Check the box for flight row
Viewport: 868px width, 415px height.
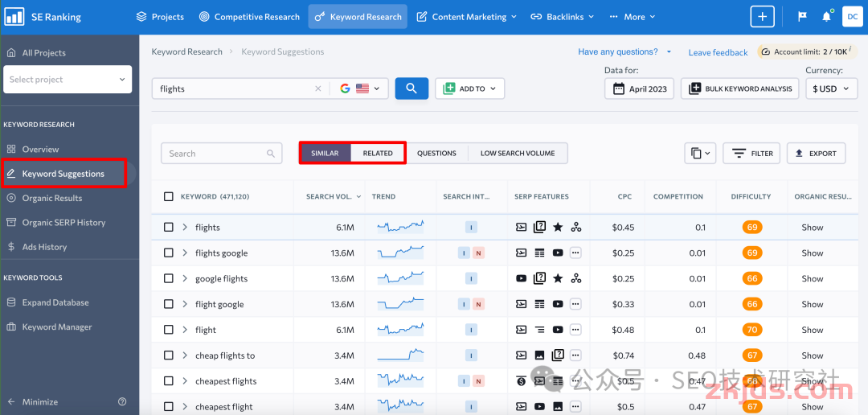click(x=168, y=330)
